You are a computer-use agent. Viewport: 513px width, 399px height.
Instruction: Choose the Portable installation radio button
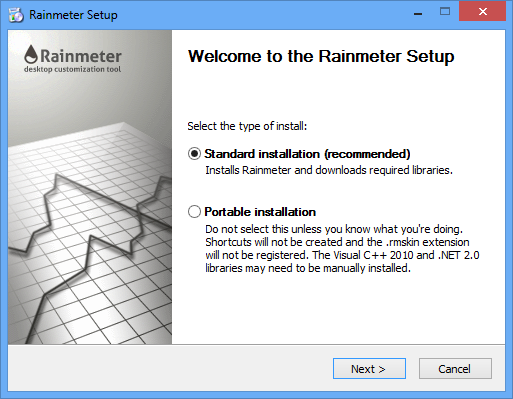(194, 212)
